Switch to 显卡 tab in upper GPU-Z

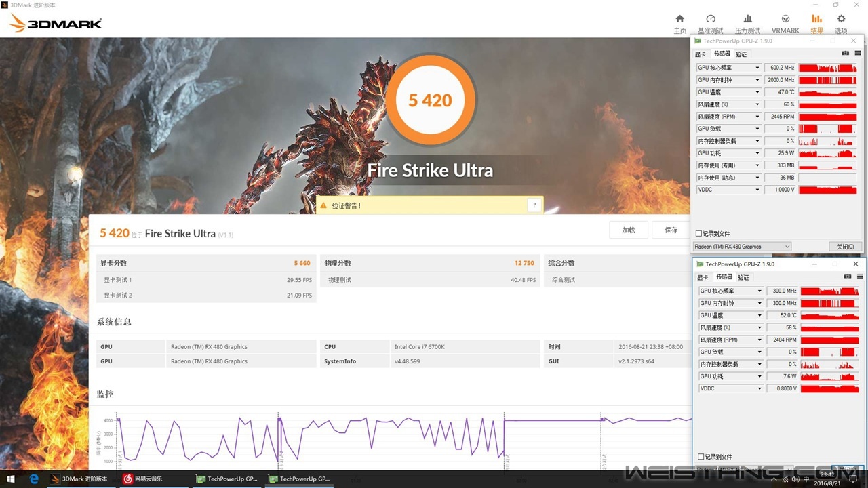(x=701, y=54)
